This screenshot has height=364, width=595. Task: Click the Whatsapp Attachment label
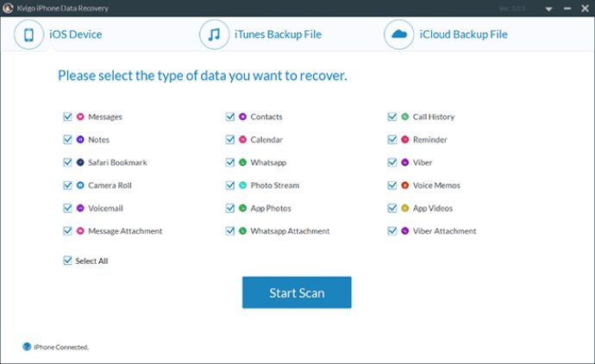[290, 231]
